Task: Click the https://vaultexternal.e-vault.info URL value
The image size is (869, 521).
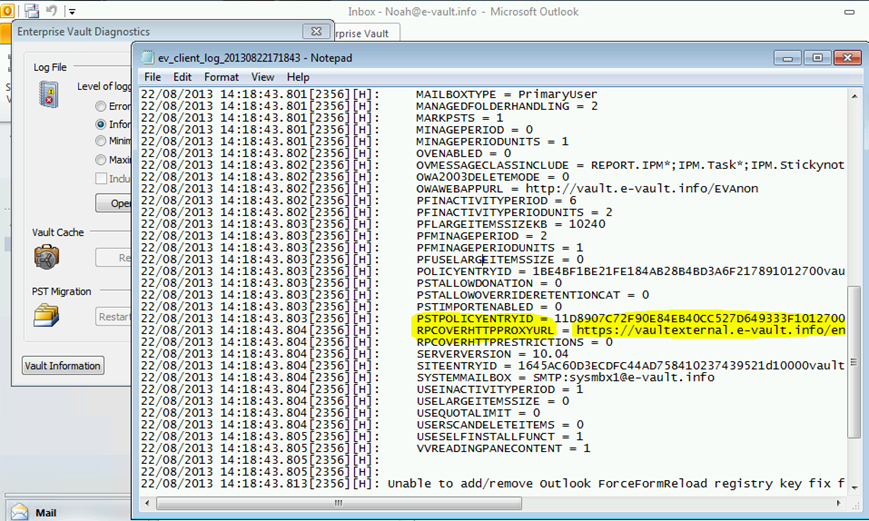Action: 710,330
